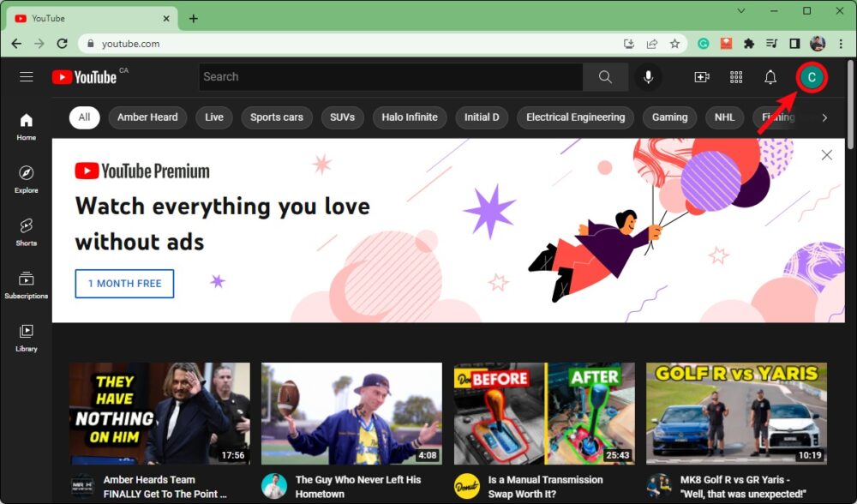857x504 pixels.
Task: Open the YouTube apps grid
Action: (x=736, y=77)
